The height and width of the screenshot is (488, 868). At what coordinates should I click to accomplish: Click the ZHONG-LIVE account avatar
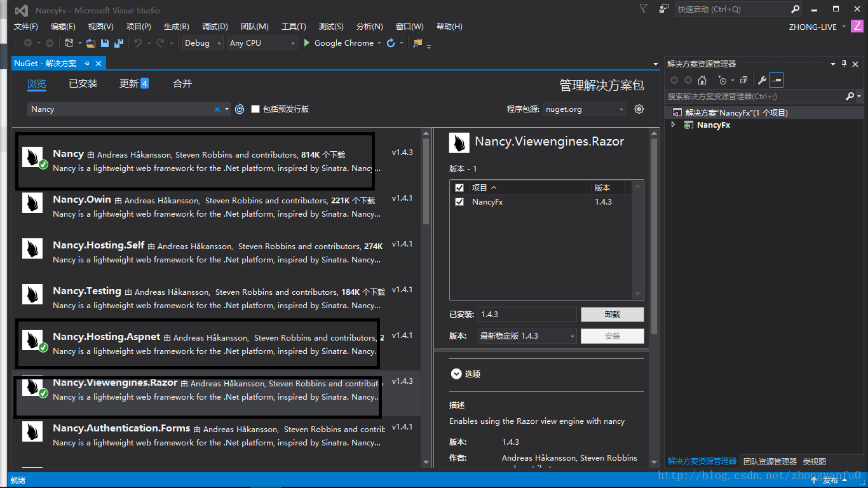(x=857, y=27)
